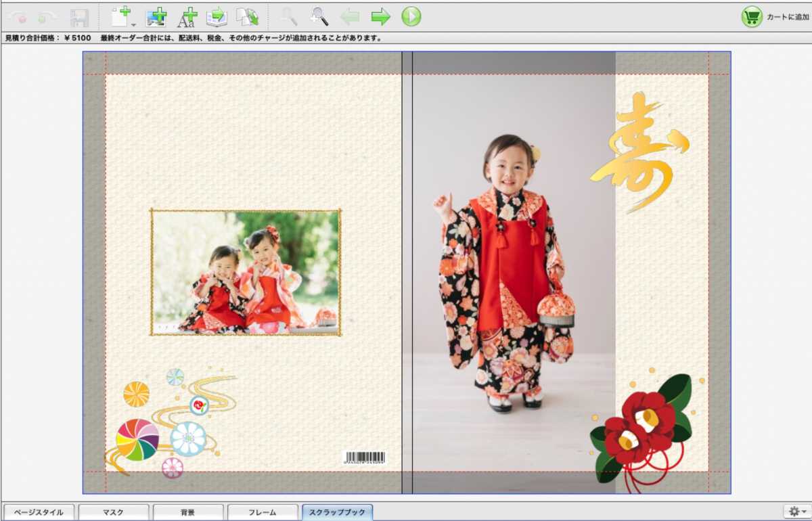Screen dimensions: 812x521
Task: Open the フレーム tab
Action: point(262,512)
